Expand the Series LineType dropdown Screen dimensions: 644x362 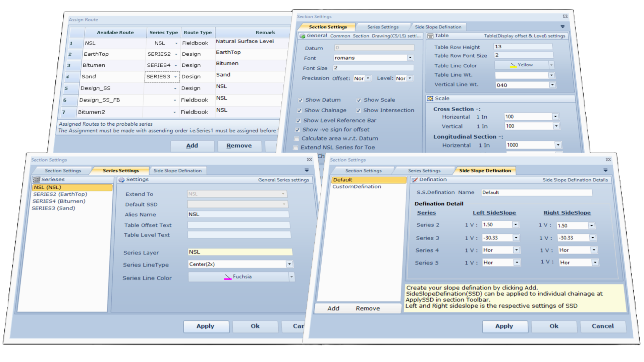[x=289, y=264]
